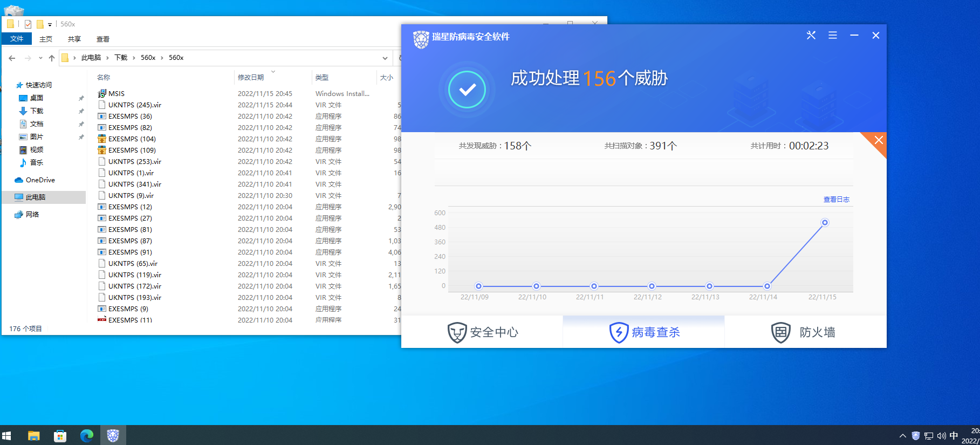
Task: Open the 主页 ribbon tab
Action: point(46,39)
